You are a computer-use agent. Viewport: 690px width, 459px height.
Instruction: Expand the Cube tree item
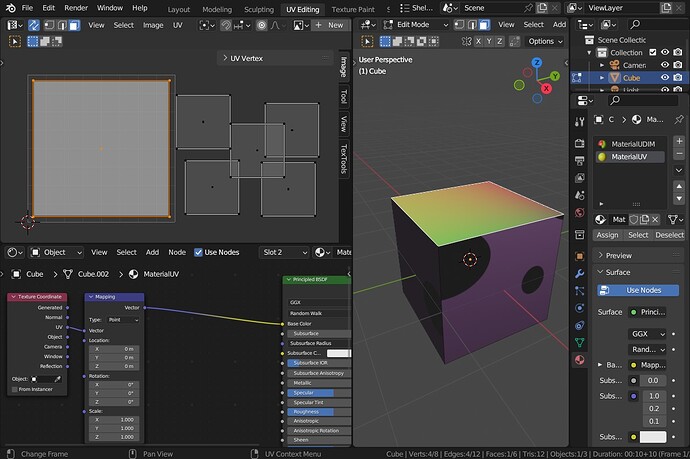602,77
